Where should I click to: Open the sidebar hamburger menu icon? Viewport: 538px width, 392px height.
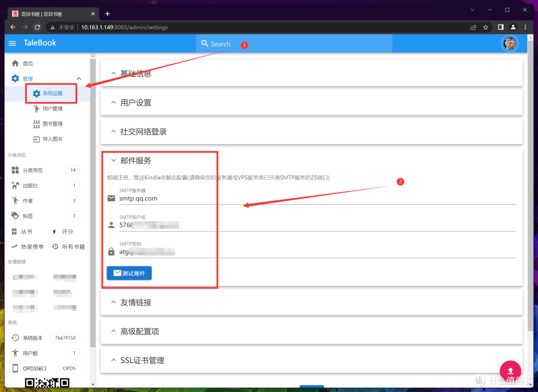click(12, 43)
